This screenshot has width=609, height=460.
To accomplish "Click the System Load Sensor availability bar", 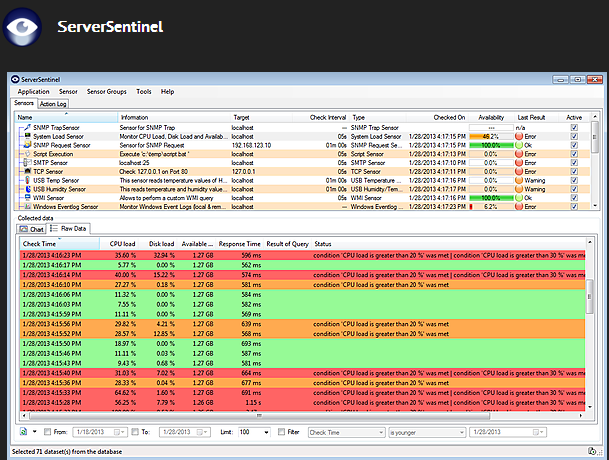I will [491, 136].
